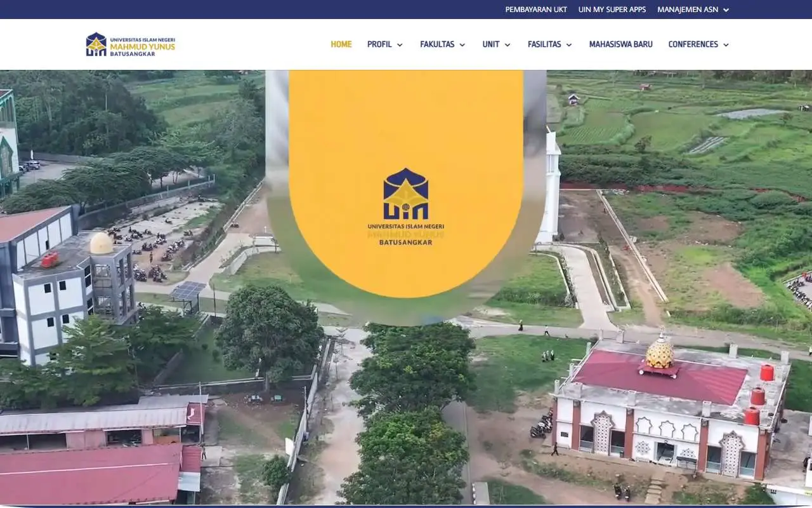Screen dimensions: 812x508
Task: Click the UIN Mahmud Yunus Batusangkar header logo
Action: pos(131,44)
